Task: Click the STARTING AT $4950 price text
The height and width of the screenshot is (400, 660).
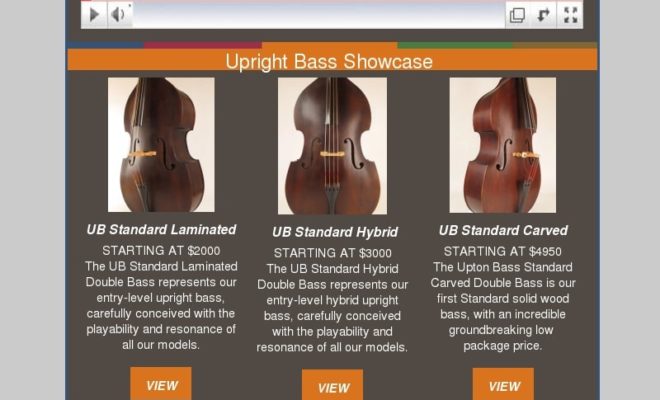Action: pyautogui.click(x=503, y=251)
